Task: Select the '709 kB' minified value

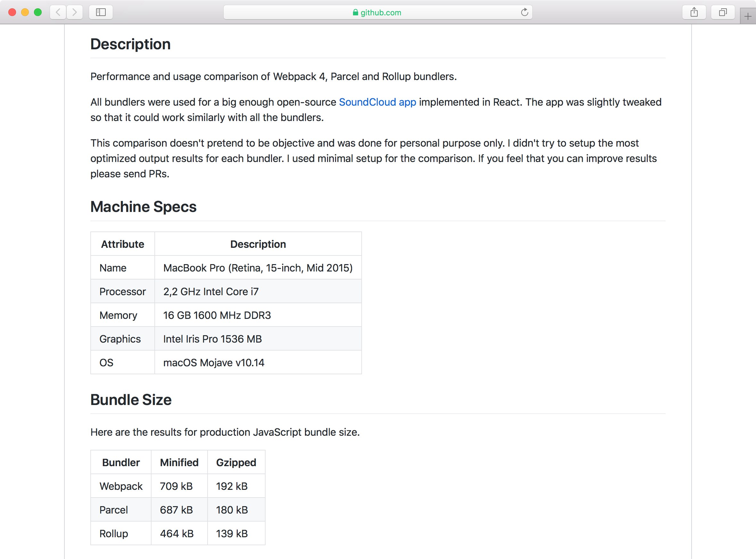Action: coord(179,486)
